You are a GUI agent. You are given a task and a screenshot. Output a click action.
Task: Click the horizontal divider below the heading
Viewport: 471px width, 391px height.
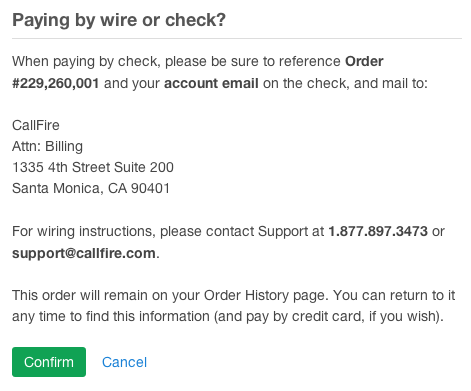click(x=237, y=38)
